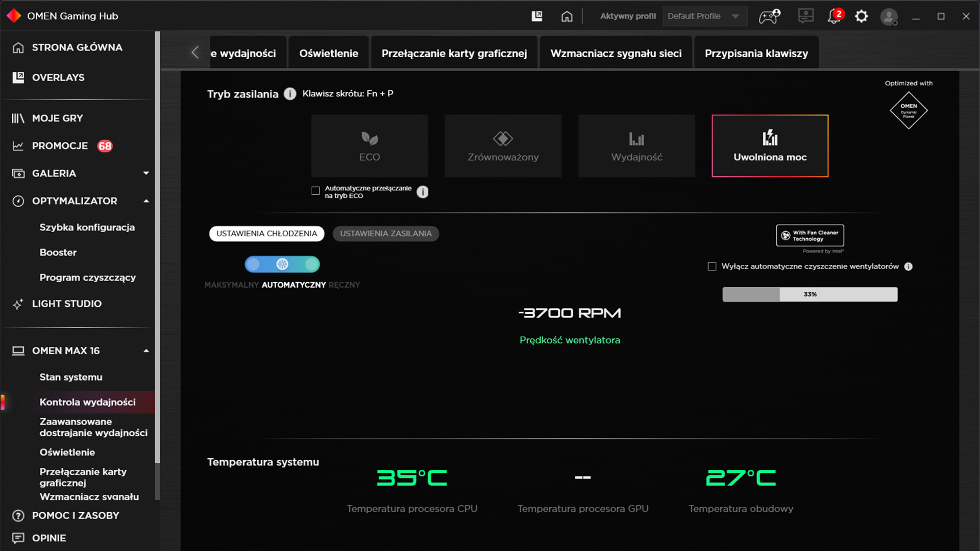Select Wydajność power mode
Viewport: 980px width, 551px height.
(x=636, y=146)
